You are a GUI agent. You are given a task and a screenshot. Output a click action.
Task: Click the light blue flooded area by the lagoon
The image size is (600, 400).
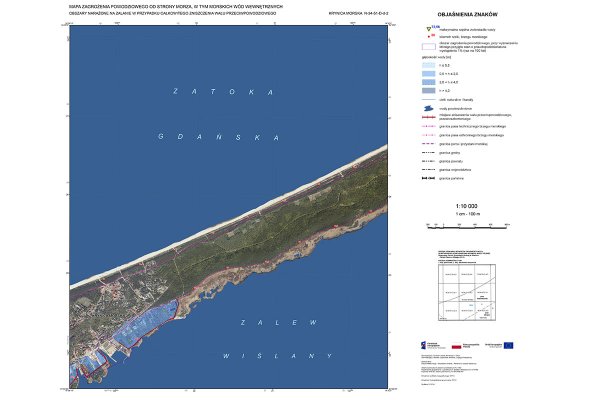point(144,323)
